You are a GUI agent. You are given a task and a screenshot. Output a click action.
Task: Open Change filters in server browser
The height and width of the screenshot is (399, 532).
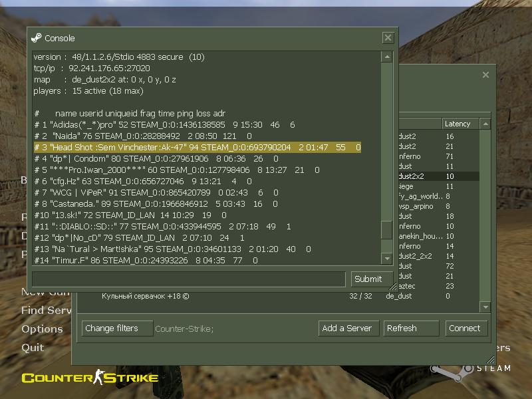117,329
